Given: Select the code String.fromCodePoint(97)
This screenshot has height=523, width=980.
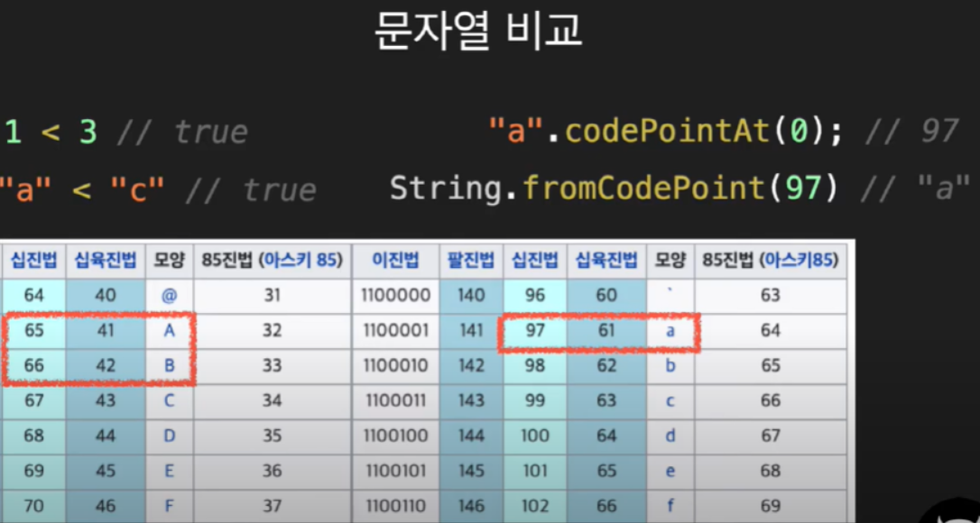Looking at the screenshot, I should pos(614,188).
